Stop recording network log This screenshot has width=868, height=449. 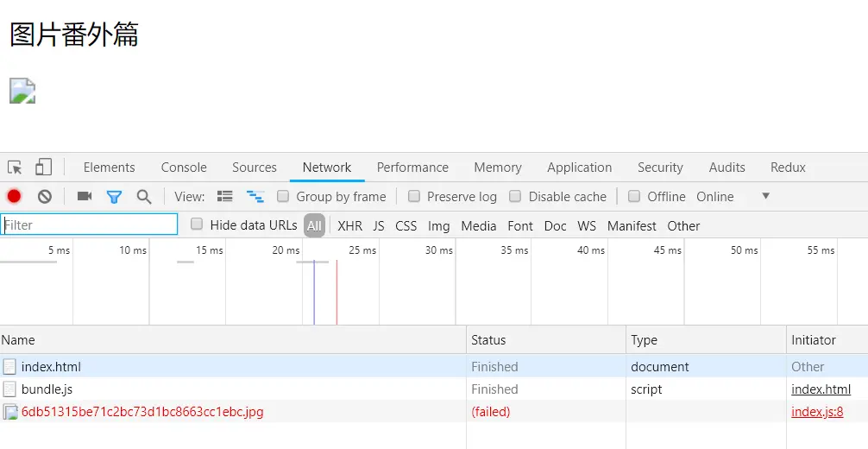14,196
